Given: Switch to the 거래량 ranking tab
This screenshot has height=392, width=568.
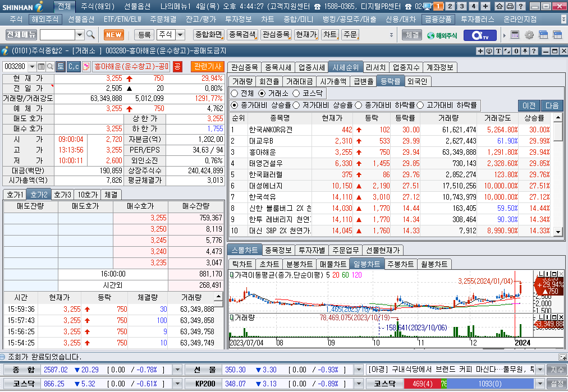Looking at the screenshot, I should coord(242,81).
